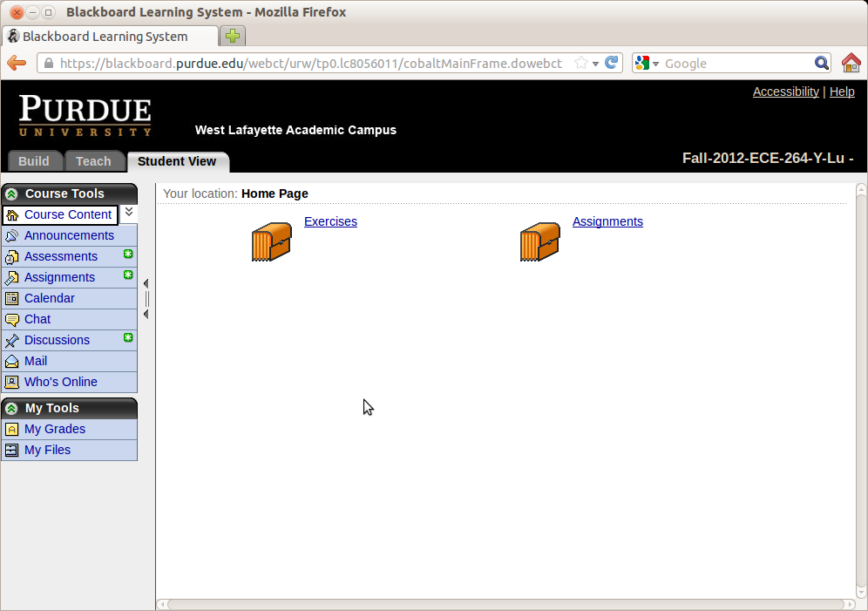Viewport: 868px width, 611px height.
Task: Open the Google search engine dropdown
Action: coord(648,64)
